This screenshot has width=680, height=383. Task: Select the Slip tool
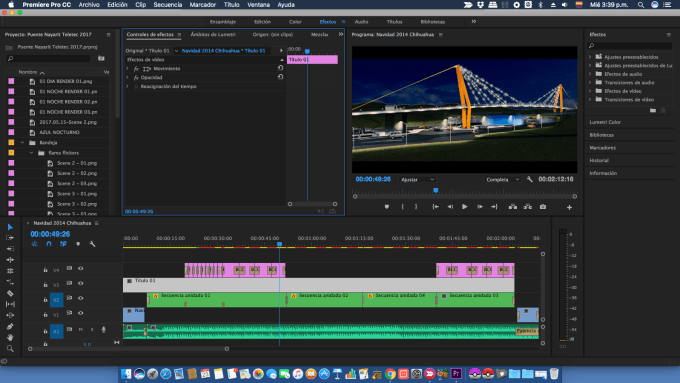pos(10,304)
